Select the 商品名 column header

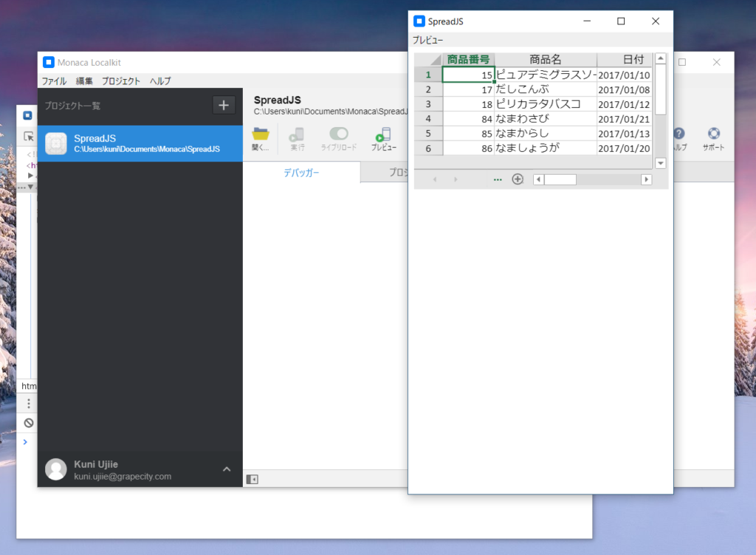pos(546,59)
